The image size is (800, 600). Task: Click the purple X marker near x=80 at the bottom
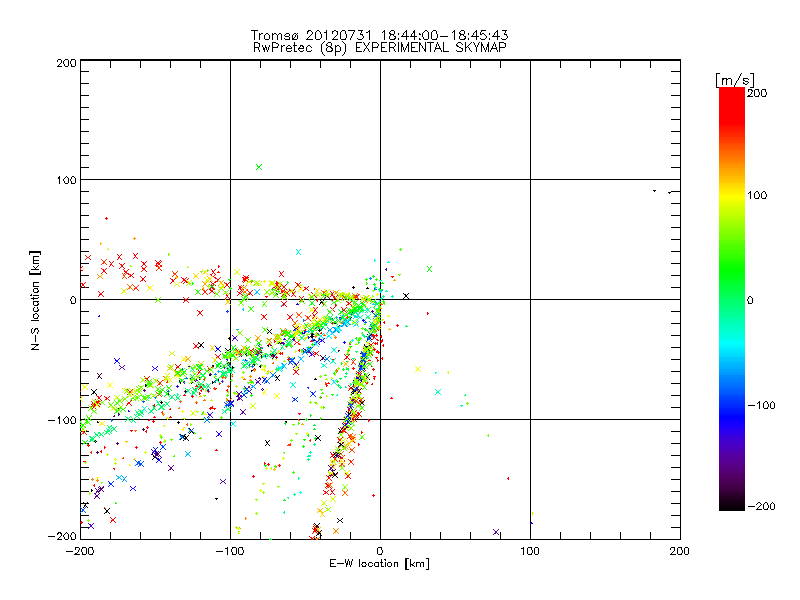[496, 532]
